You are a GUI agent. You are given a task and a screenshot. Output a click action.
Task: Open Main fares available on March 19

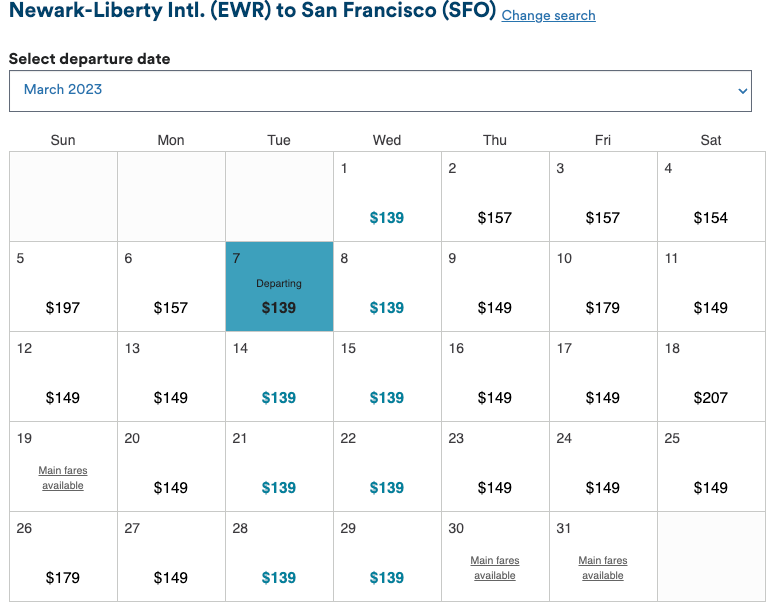63,478
